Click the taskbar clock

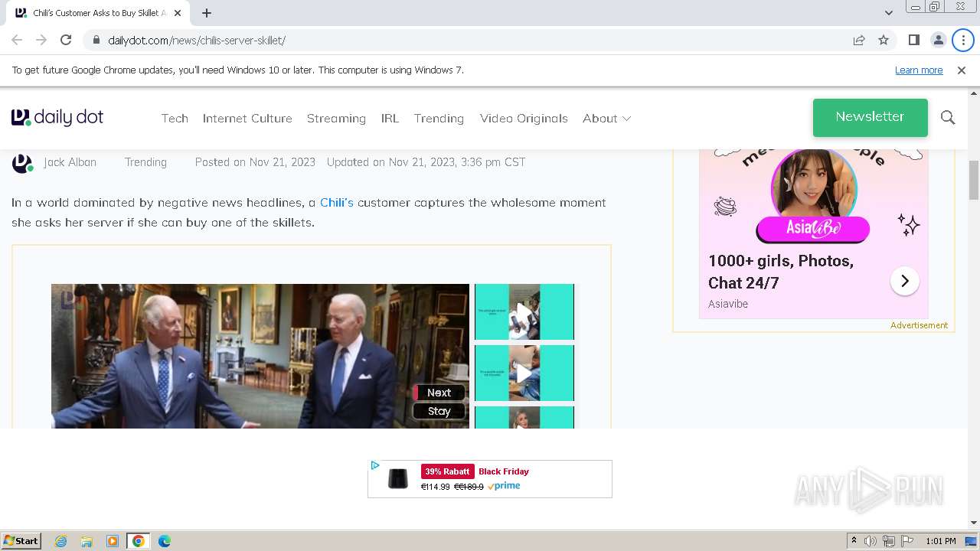(941, 541)
